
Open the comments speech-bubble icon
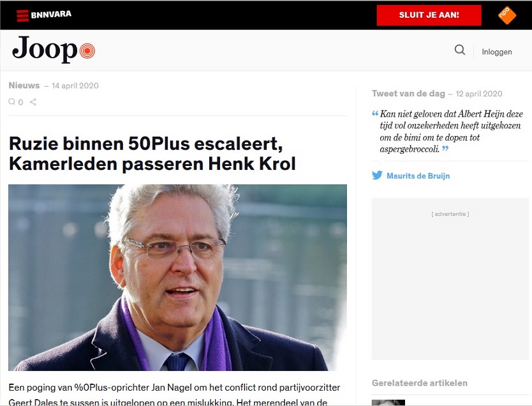12,101
